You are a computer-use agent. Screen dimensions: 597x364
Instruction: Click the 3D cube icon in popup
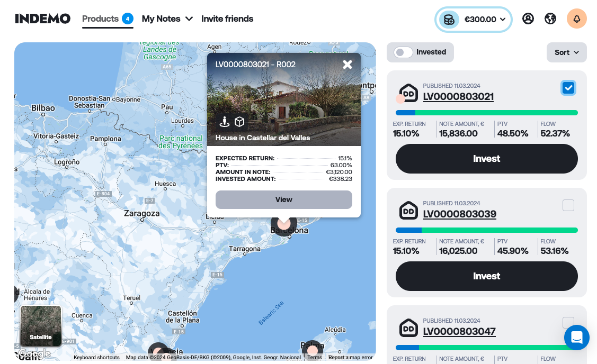coord(239,122)
